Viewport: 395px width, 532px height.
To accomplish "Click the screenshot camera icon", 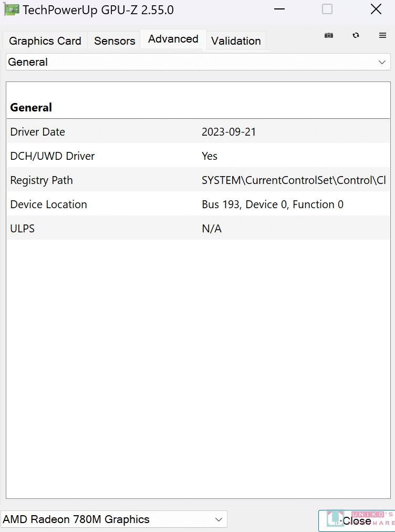I will pos(328,35).
